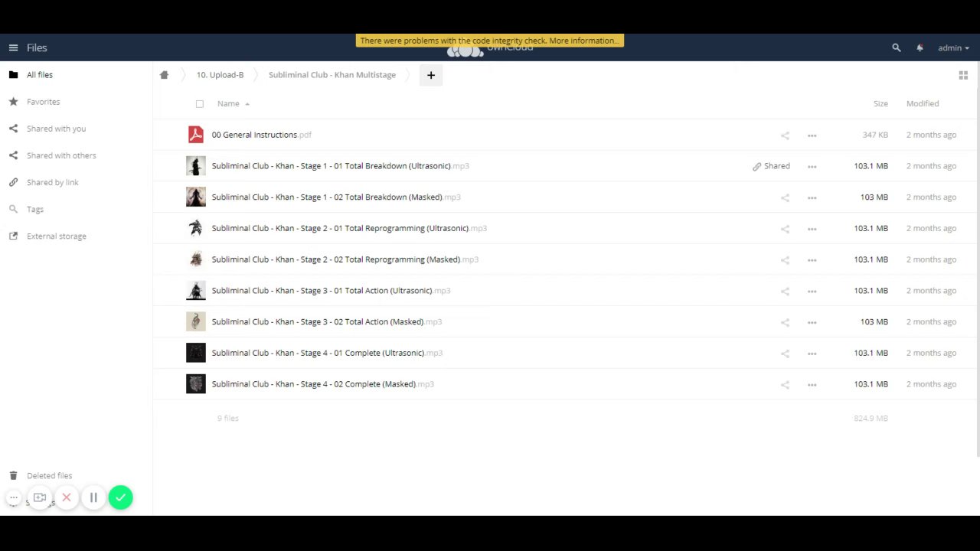This screenshot has width=980, height=551.
Task: Share Stage 3 Total Action (Ultrasonic)
Action: 785,291
